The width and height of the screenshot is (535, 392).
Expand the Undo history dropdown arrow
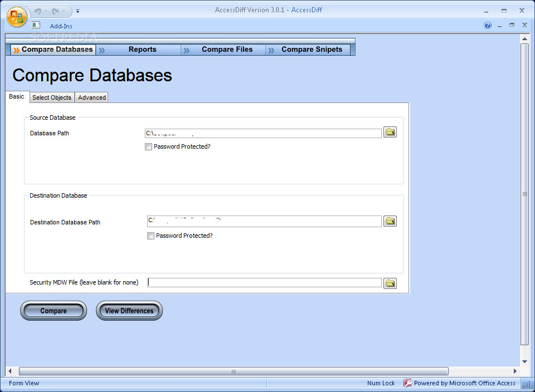[46, 11]
